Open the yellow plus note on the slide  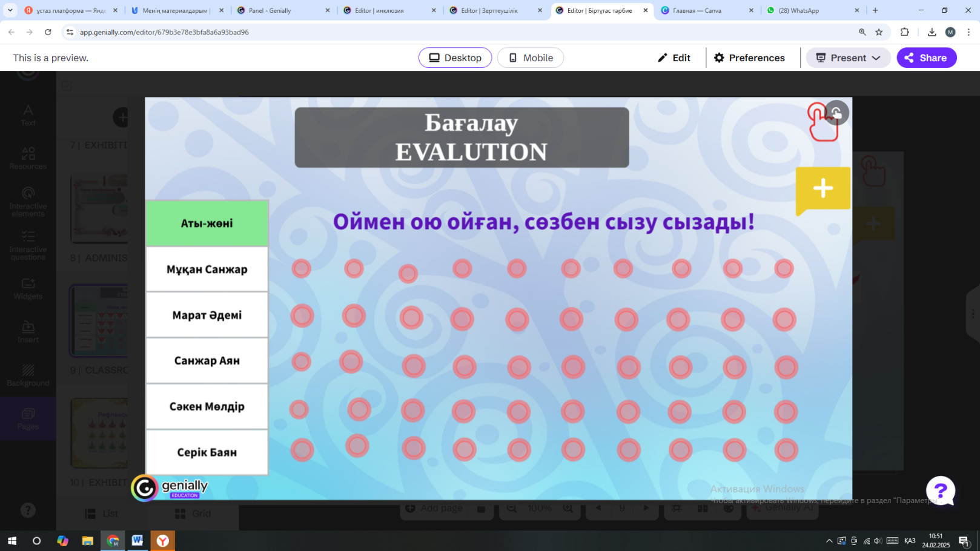tap(823, 190)
